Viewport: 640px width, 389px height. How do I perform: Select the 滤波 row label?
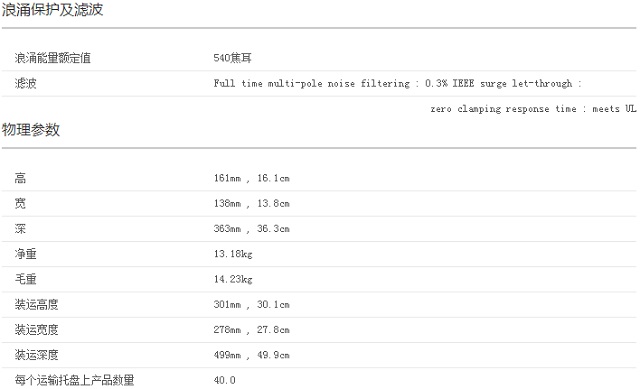click(x=26, y=83)
